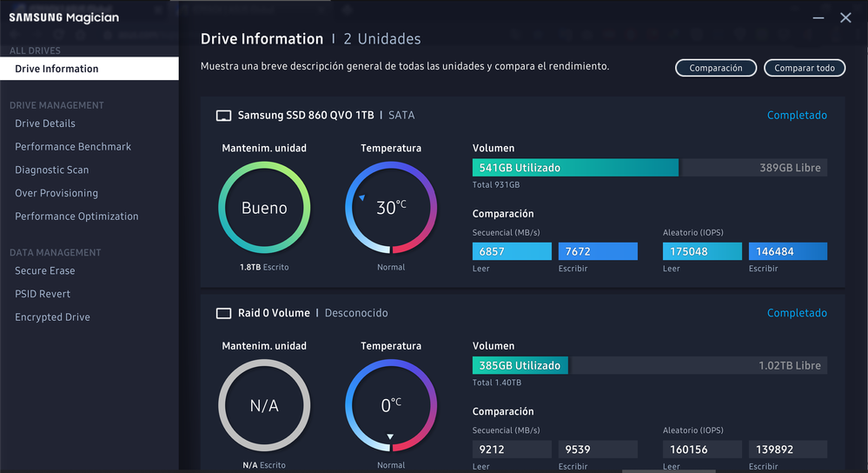Click the SATA interface label
Screen dimensions: 868x473
click(401, 115)
